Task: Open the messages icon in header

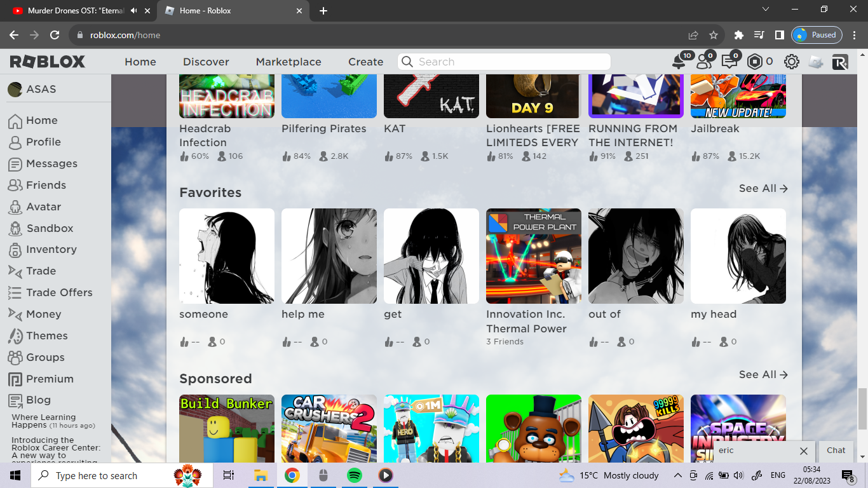Action: pyautogui.click(x=729, y=62)
